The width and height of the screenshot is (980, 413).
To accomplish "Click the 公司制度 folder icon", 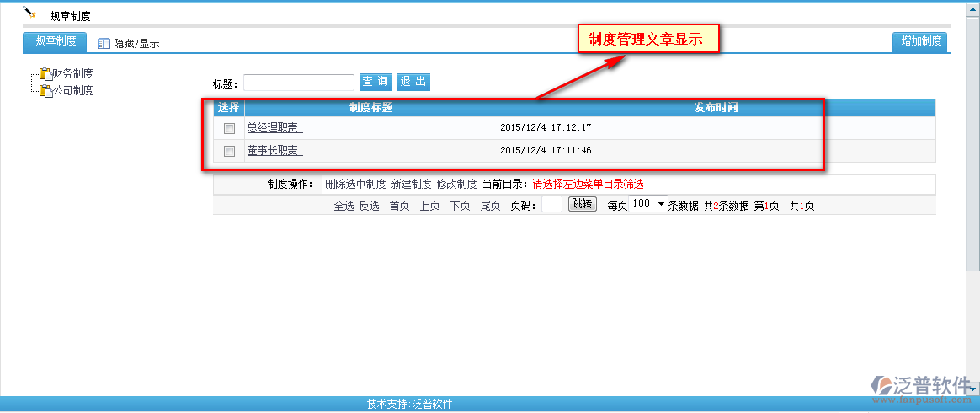I will tap(45, 90).
